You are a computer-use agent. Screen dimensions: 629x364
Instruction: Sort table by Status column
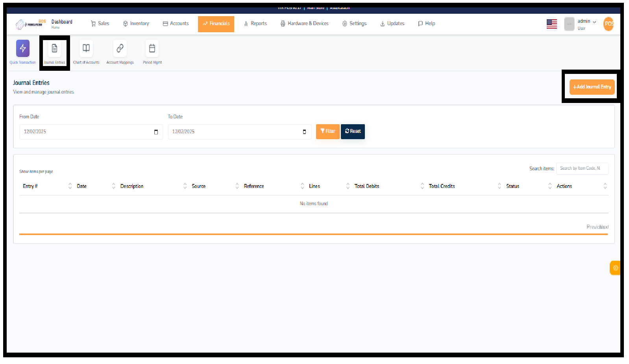tap(550, 186)
